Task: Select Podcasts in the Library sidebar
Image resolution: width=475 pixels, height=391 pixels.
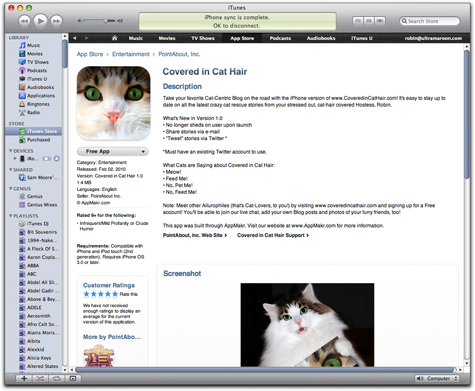Action: click(33, 70)
